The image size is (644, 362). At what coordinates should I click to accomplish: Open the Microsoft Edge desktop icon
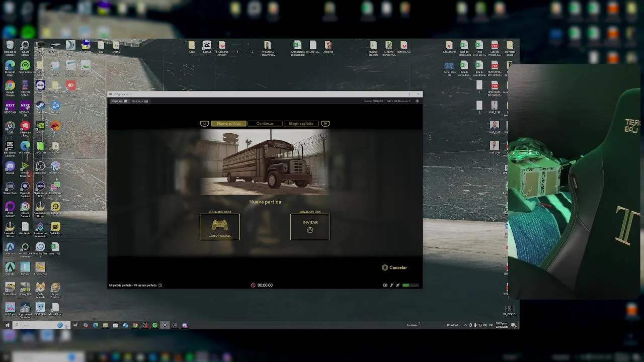(x=10, y=68)
